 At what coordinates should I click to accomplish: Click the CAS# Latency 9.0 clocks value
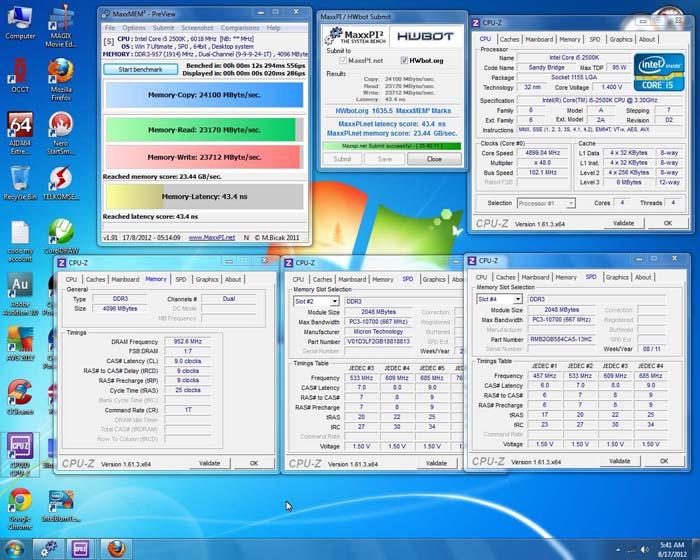[188, 361]
